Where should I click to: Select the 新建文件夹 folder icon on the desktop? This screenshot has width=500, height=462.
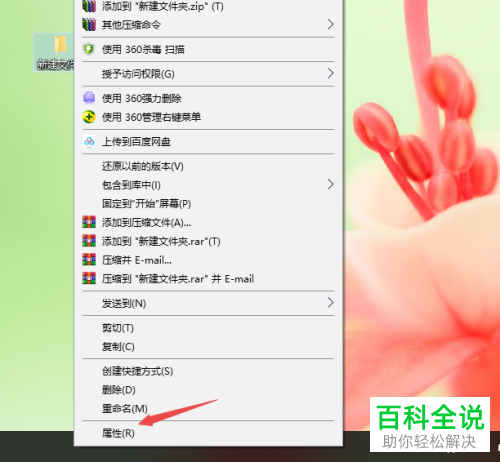coord(60,45)
